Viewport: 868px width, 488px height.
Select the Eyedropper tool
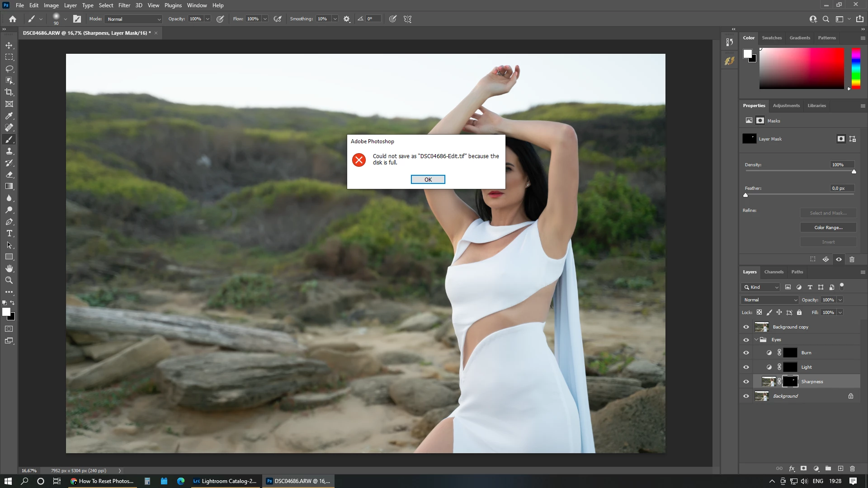pos(9,116)
